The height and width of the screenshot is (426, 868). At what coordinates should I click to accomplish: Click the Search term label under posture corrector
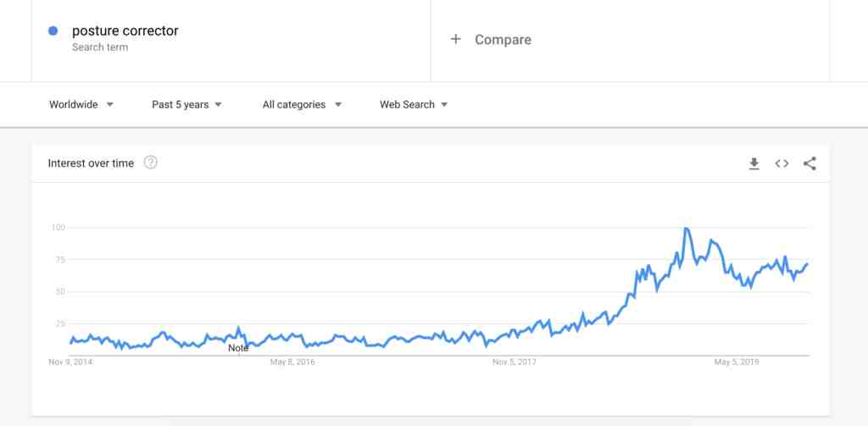pyautogui.click(x=100, y=47)
